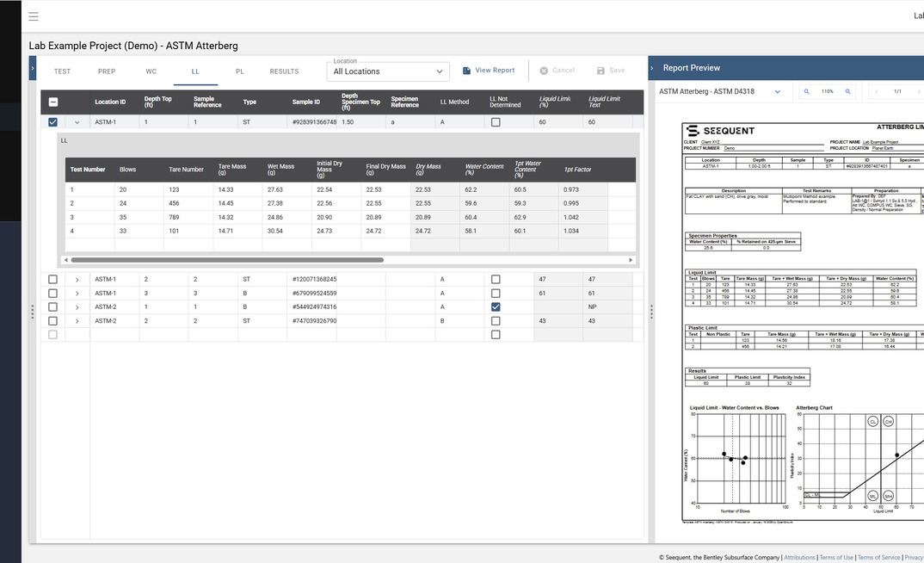The width and height of the screenshot is (924, 563).
Task: Zoom out the report preview
Action: (806, 91)
